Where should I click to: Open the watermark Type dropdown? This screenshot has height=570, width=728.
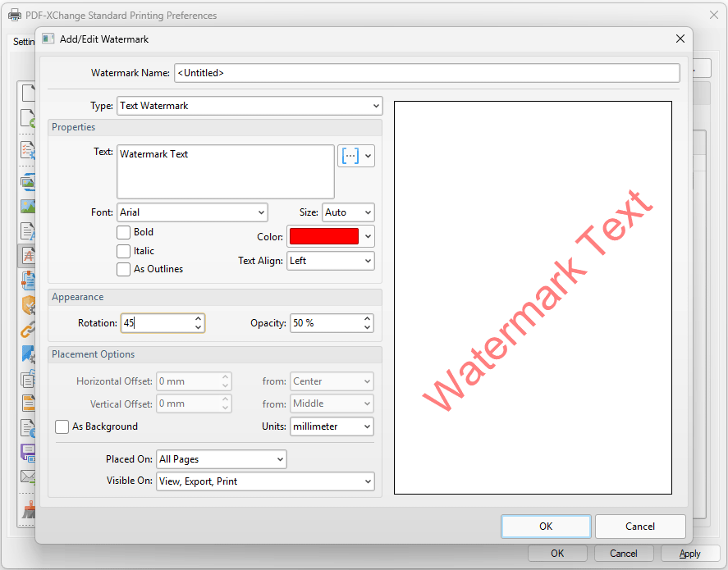pos(250,106)
